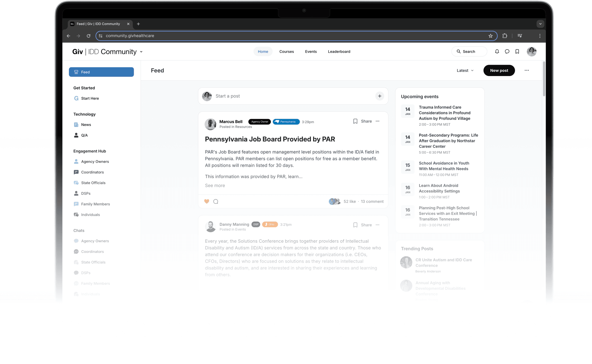
Task: Click the heart reaction on Marcus Bell post
Action: [207, 201]
